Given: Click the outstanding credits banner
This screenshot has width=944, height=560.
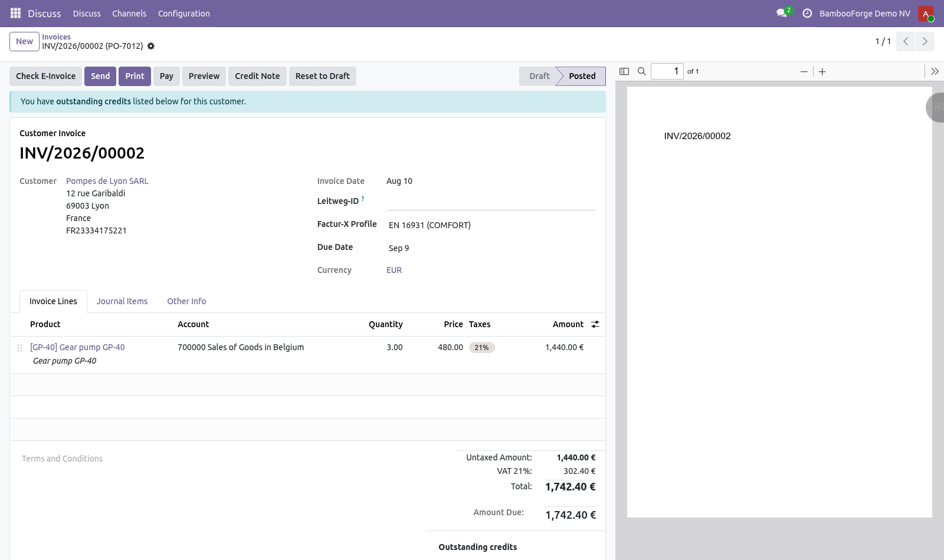Looking at the screenshot, I should [x=307, y=101].
